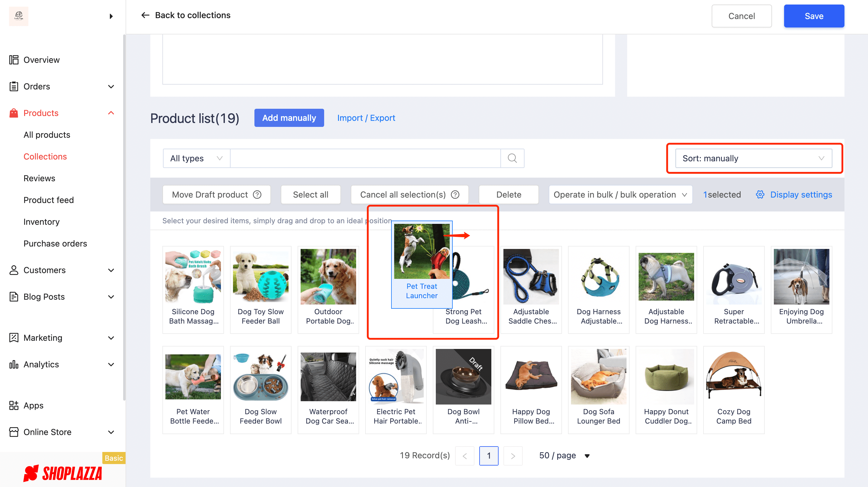Image resolution: width=868 pixels, height=487 pixels.
Task: Click the Orders clipboard icon
Action: [14, 87]
